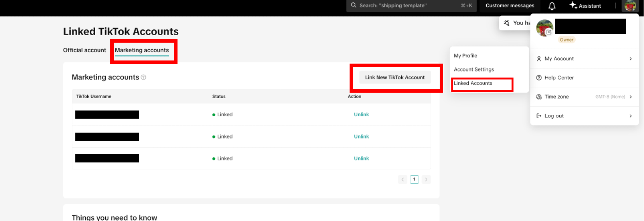Viewport: 644px width, 221px height.
Task: Click Link New TikTok Account button
Action: point(395,77)
